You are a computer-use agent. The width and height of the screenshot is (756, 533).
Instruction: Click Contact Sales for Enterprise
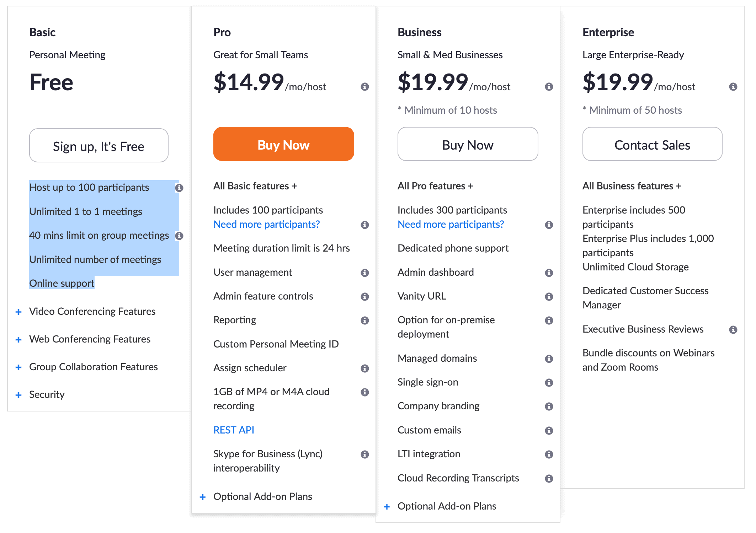click(652, 145)
